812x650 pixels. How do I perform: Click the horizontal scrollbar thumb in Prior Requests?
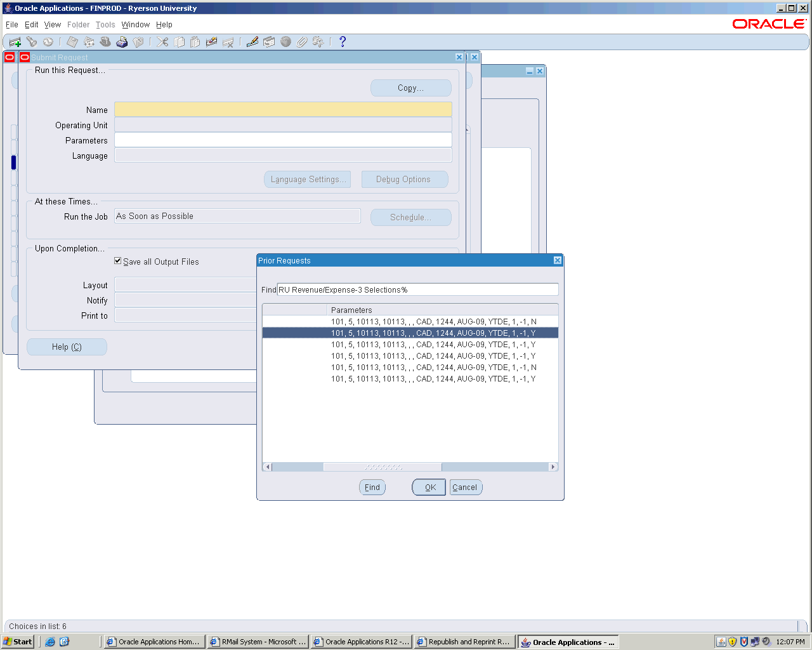pyautogui.click(x=383, y=467)
